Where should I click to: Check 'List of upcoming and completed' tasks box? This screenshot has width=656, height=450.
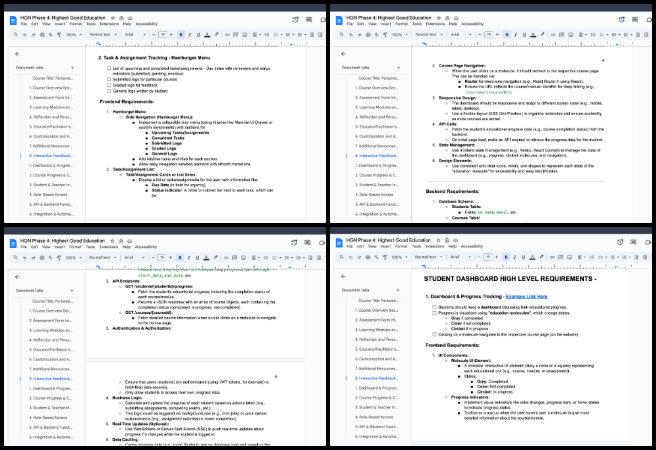(x=109, y=68)
